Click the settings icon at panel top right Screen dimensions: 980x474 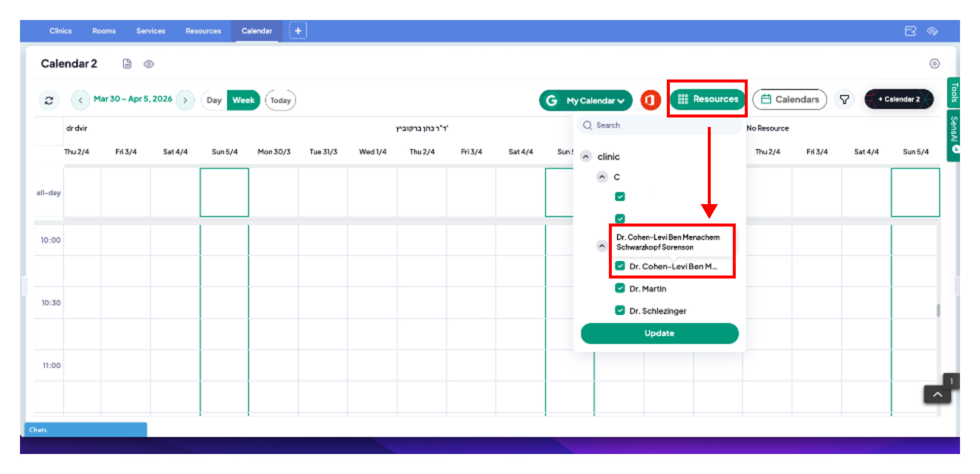pyautogui.click(x=934, y=64)
